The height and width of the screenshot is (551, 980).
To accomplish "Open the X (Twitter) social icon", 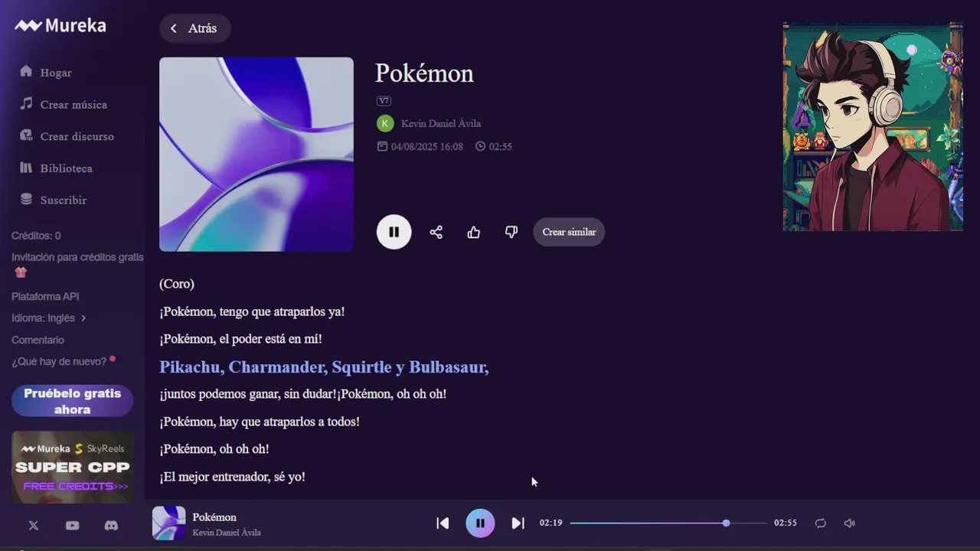I will (x=33, y=525).
